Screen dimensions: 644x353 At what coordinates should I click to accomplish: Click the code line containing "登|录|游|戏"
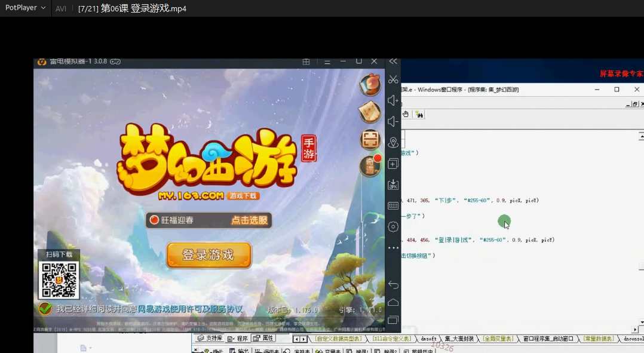(478, 240)
